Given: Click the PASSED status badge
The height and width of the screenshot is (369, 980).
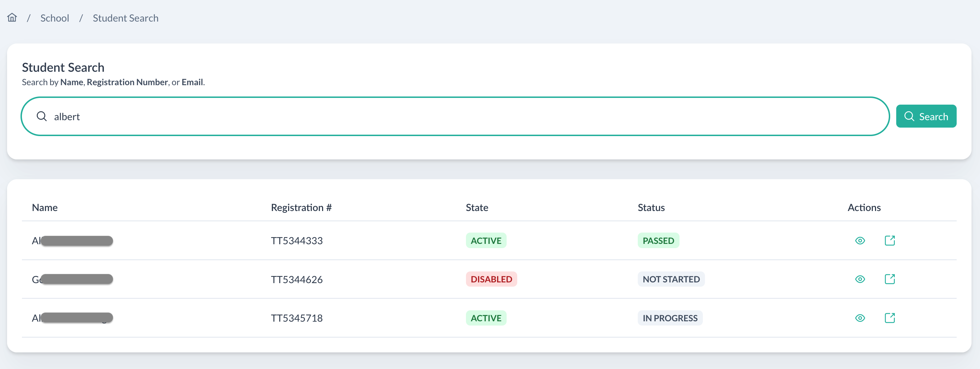Looking at the screenshot, I should [x=658, y=241].
